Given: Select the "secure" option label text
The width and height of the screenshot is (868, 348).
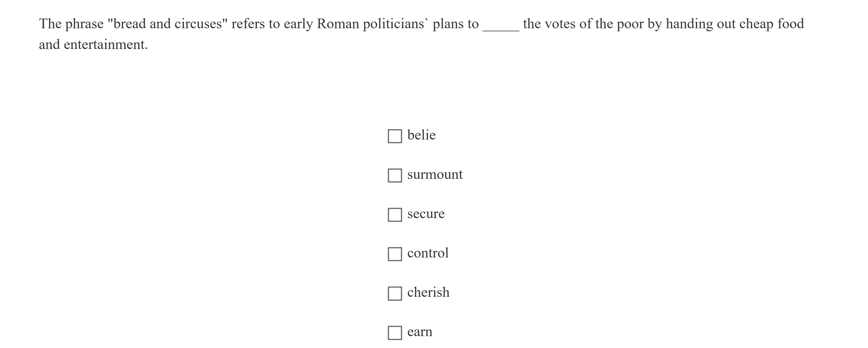Looking at the screenshot, I should tap(426, 214).
